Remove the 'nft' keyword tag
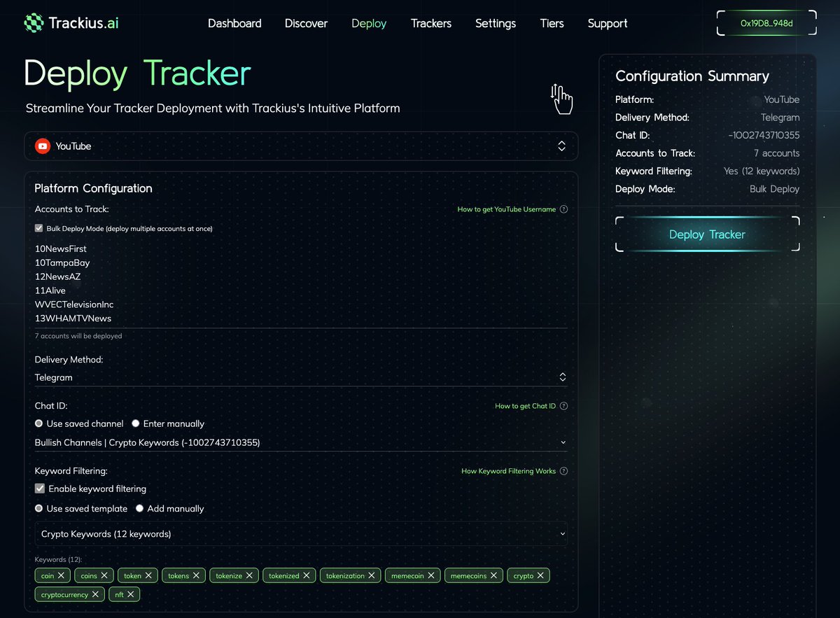The image size is (840, 618). (x=130, y=594)
